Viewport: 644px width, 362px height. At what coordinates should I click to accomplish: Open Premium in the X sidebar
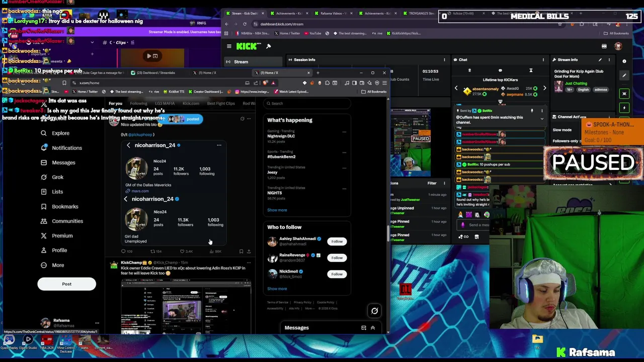point(56,236)
